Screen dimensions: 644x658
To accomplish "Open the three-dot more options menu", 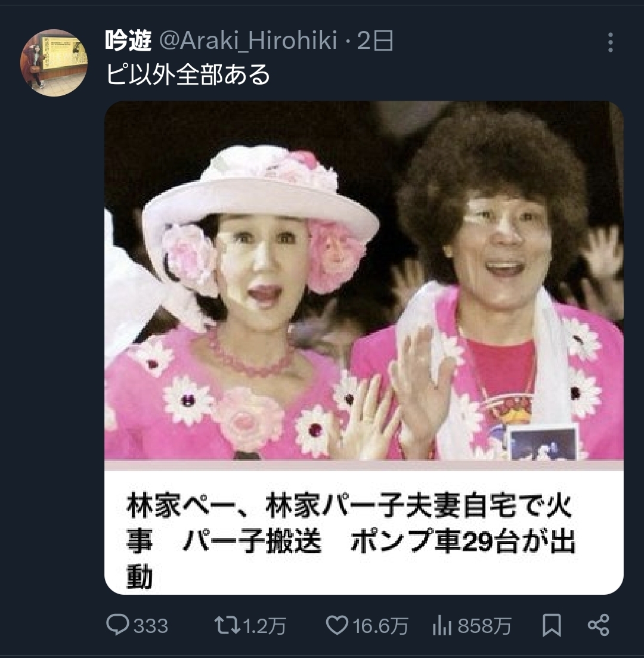I will coord(610,42).
